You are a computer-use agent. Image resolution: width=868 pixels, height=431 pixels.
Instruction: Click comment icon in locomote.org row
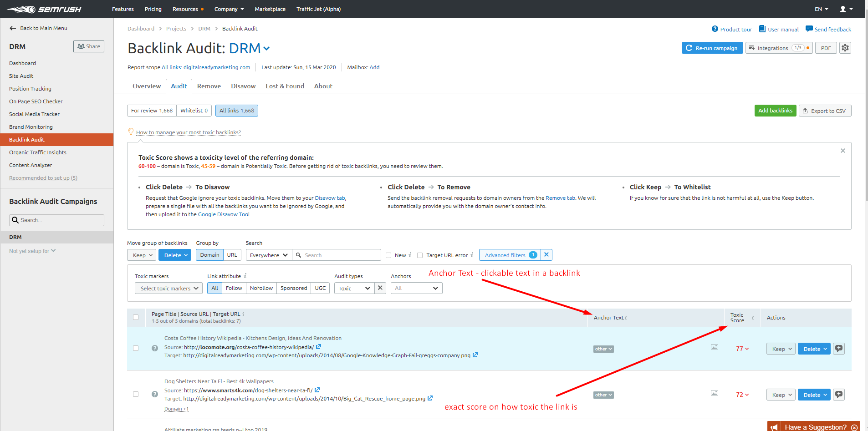839,349
